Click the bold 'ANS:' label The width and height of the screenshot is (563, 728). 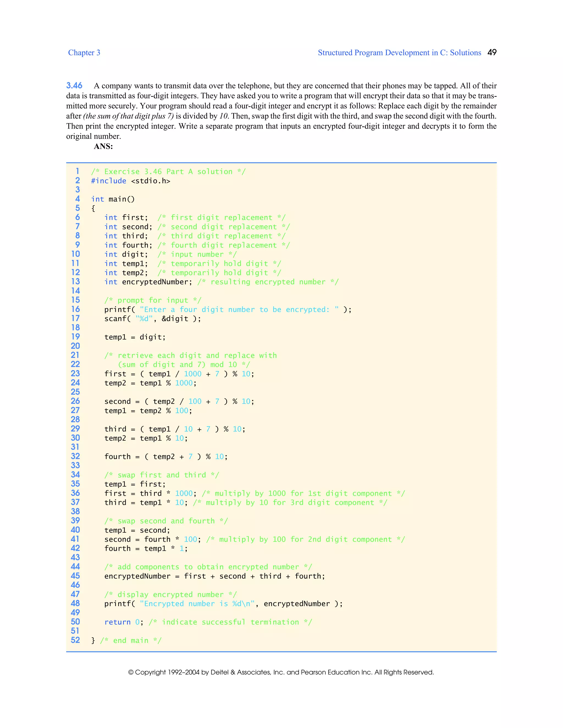click(x=103, y=146)
